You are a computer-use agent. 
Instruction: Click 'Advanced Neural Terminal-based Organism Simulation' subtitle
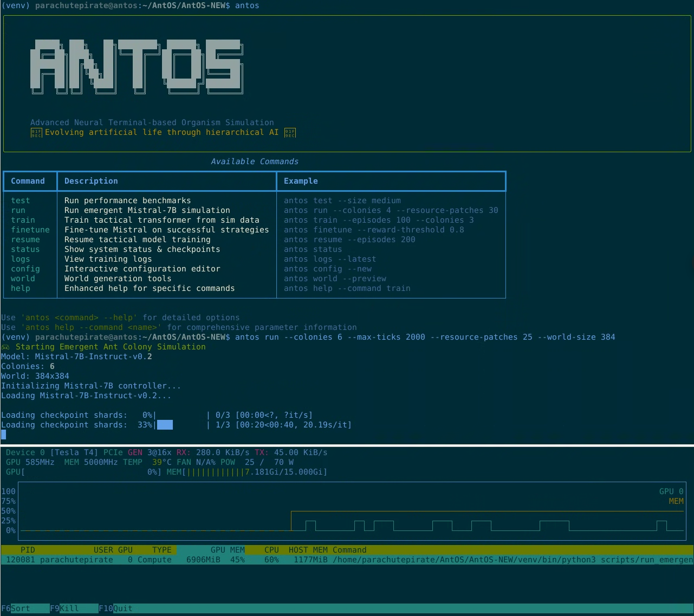pos(152,122)
